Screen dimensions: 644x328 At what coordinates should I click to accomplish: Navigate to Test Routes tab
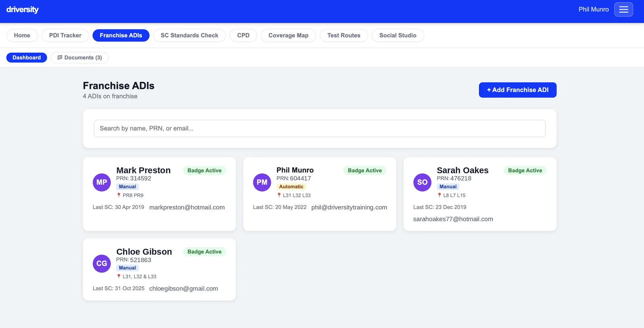click(x=344, y=35)
